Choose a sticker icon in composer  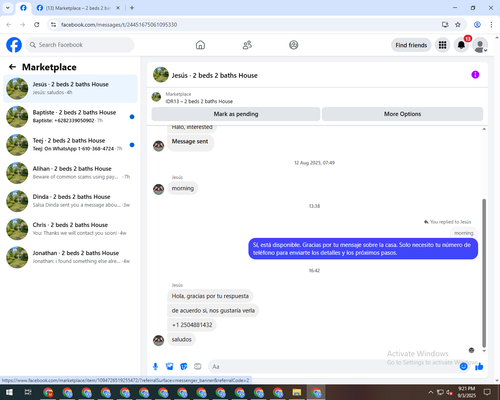tap(184, 367)
